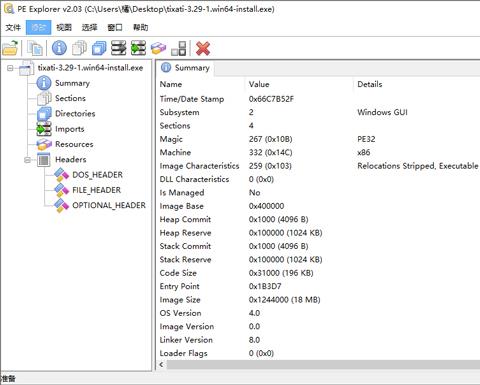This screenshot has height=385, width=480.
Task: Open the 文件 menu
Action: coord(13,27)
